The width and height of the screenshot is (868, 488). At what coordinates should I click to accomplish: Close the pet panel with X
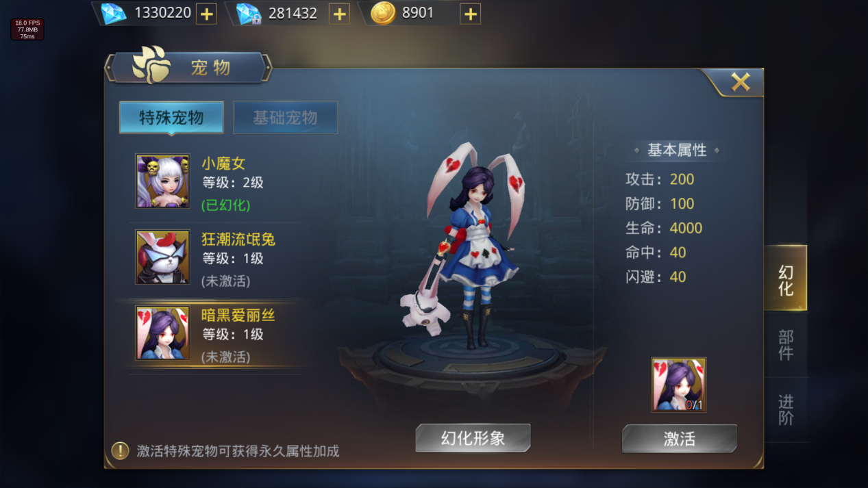point(741,82)
